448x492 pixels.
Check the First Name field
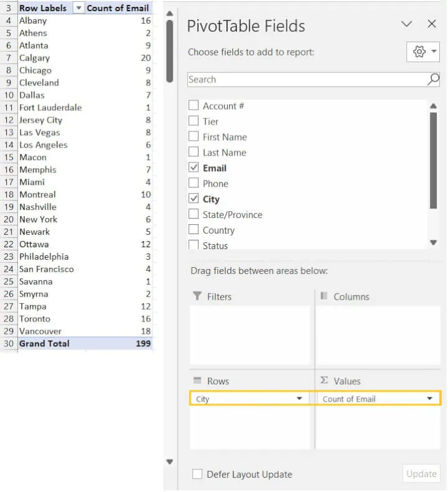194,136
